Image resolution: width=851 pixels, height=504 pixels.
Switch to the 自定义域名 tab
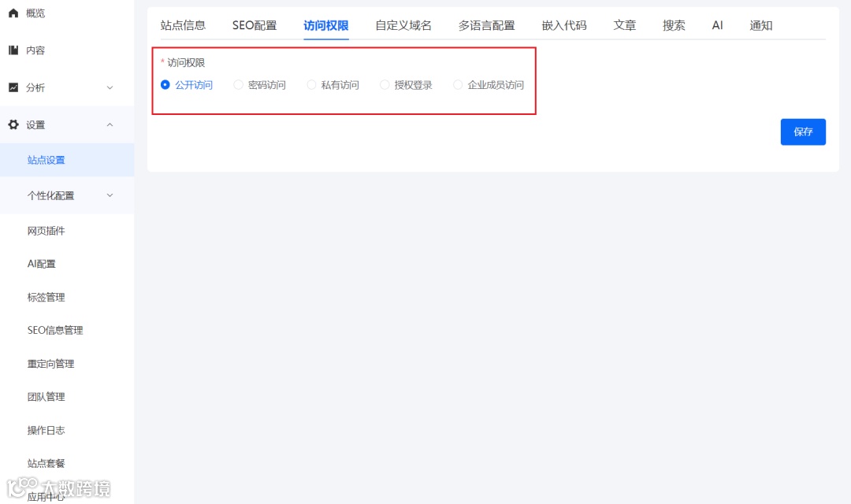(x=403, y=25)
